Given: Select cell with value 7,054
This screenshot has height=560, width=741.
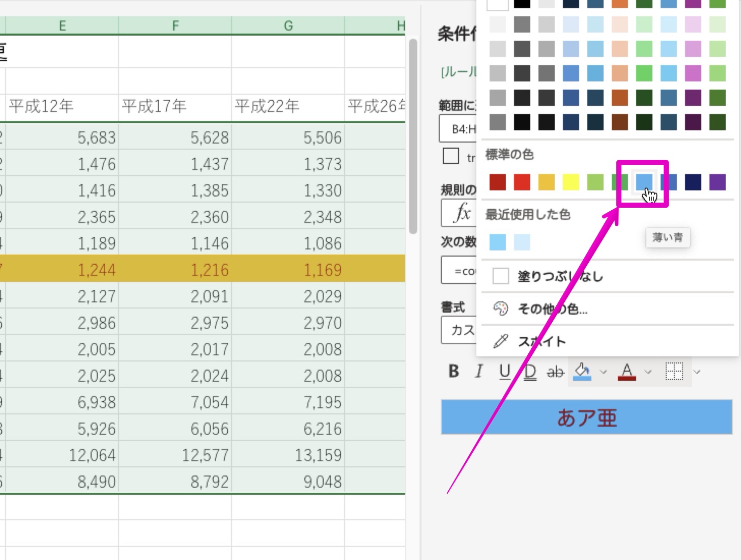Looking at the screenshot, I should point(175,402).
